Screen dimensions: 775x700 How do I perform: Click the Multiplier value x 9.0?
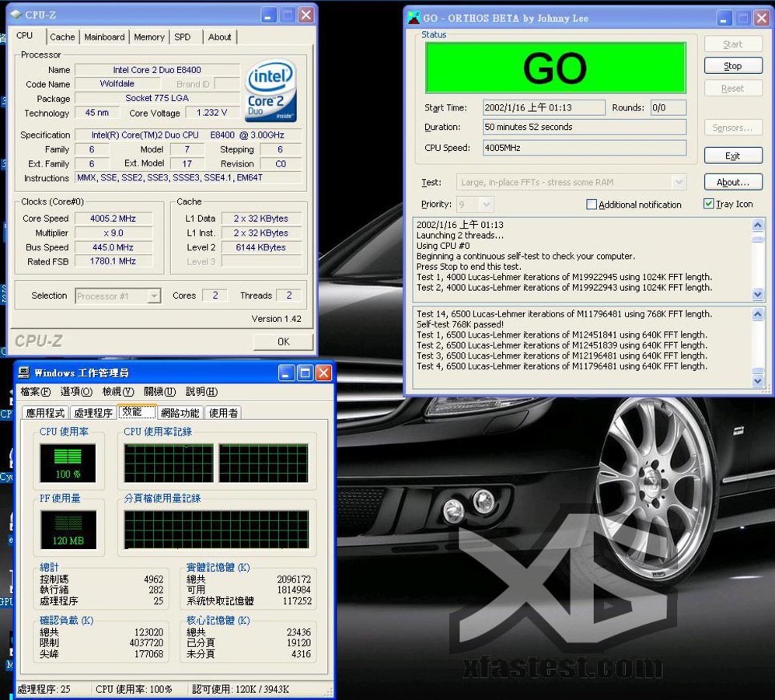[x=113, y=233]
